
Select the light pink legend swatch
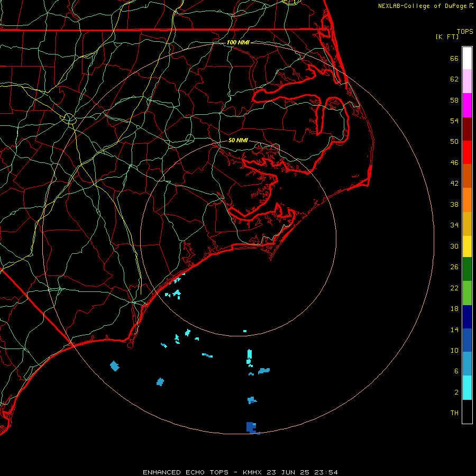[467, 81]
